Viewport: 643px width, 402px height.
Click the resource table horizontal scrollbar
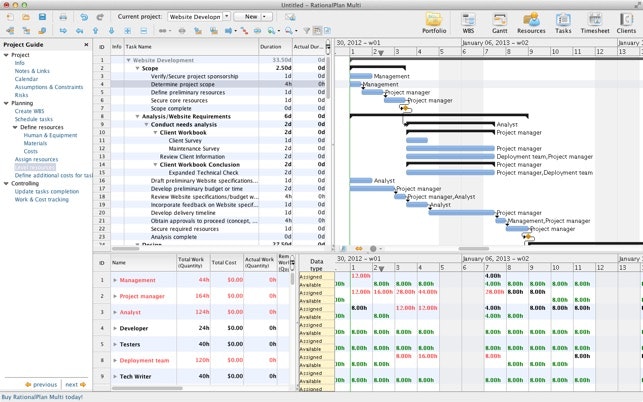click(x=147, y=388)
